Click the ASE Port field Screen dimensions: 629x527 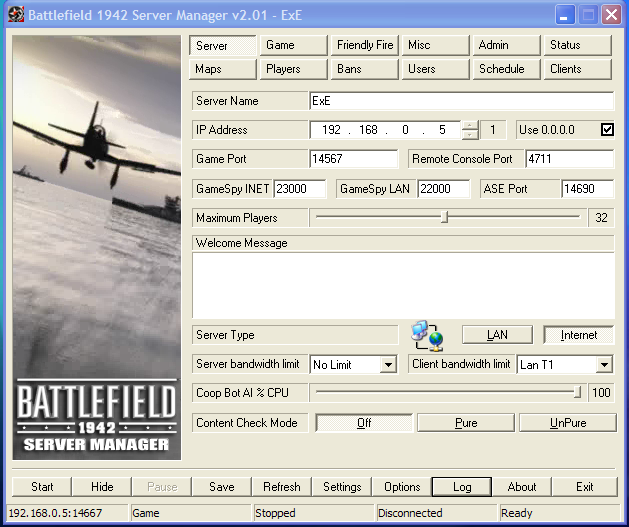tap(588, 189)
